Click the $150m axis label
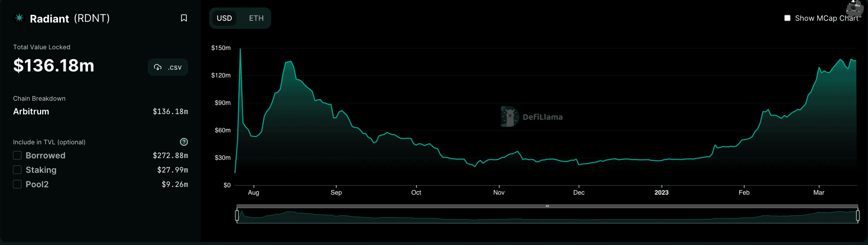Viewport: 868px width, 245px height. coord(221,48)
